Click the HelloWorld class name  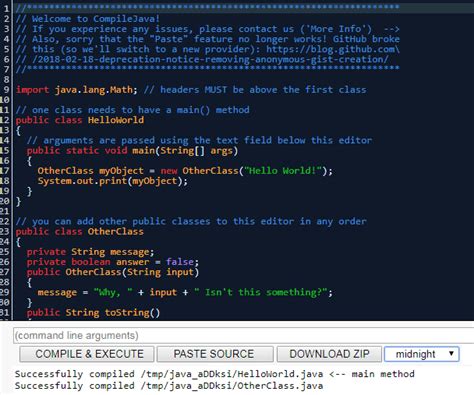(x=116, y=120)
